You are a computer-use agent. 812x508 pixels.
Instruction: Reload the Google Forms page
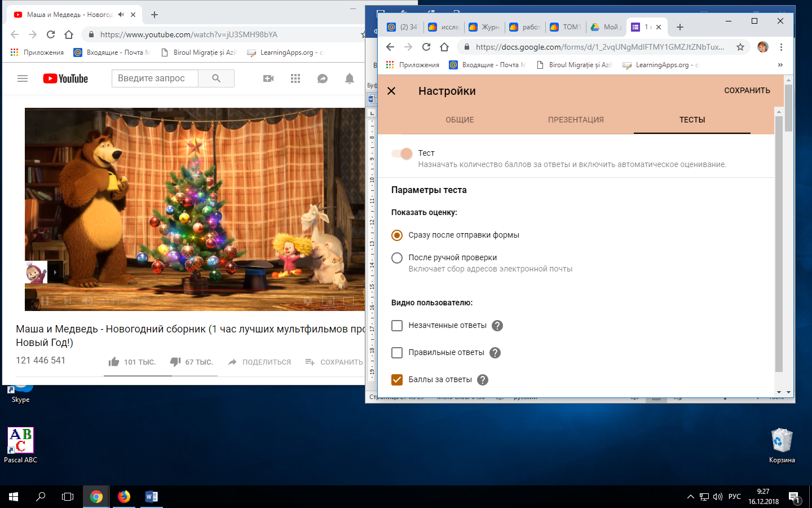click(x=426, y=47)
